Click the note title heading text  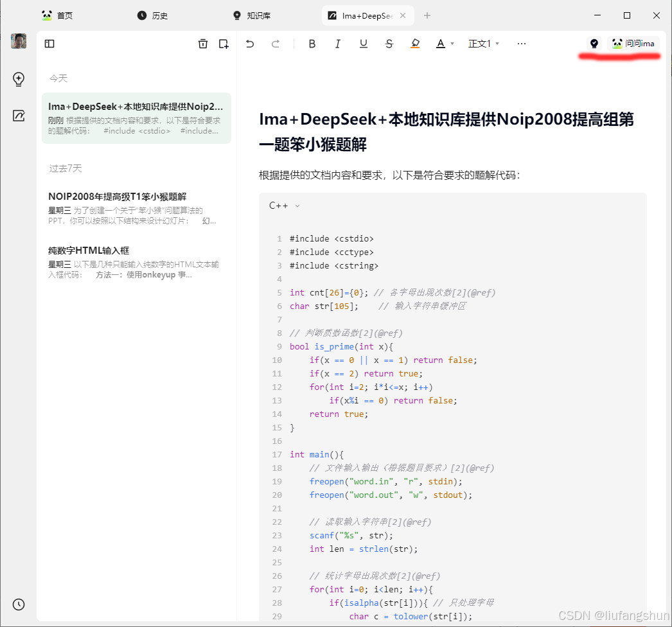click(x=446, y=132)
